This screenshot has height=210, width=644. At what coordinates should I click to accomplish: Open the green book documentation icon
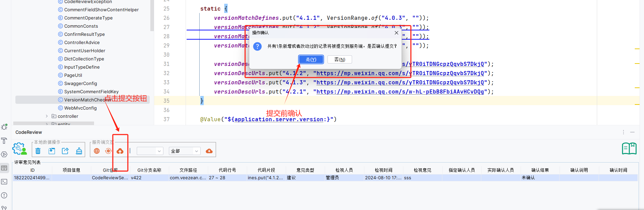pyautogui.click(x=629, y=149)
